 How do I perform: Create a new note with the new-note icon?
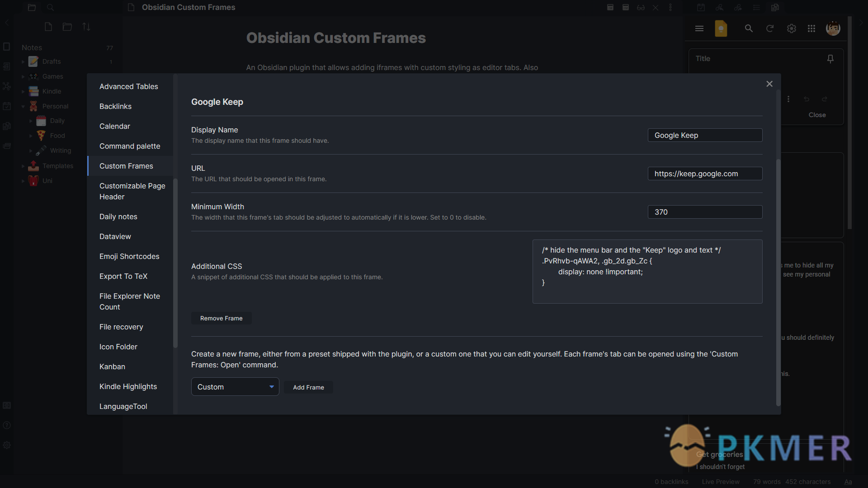pyautogui.click(x=48, y=27)
